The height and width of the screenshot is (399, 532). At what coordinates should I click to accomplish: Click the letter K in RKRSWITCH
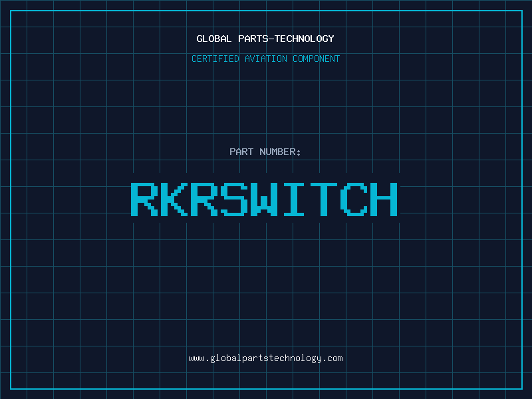coord(174,199)
